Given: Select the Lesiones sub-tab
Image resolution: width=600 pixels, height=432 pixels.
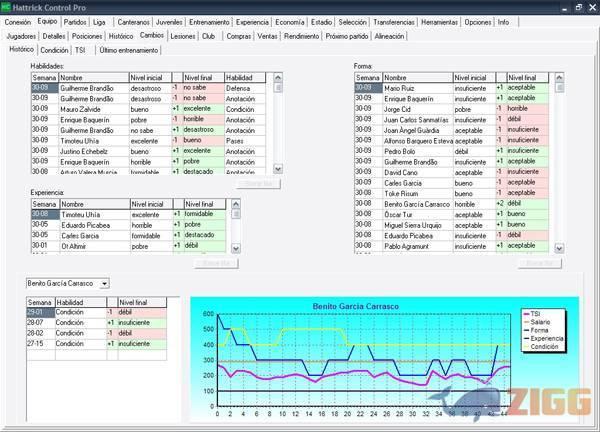Looking at the screenshot, I should click(183, 35).
